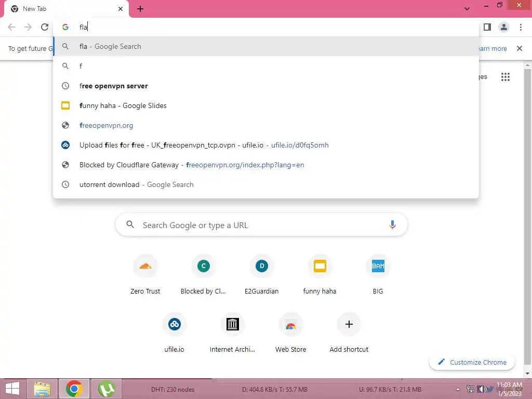This screenshot has width=532, height=399.
Task: Click the volume tray icon
Action: coord(482,389)
